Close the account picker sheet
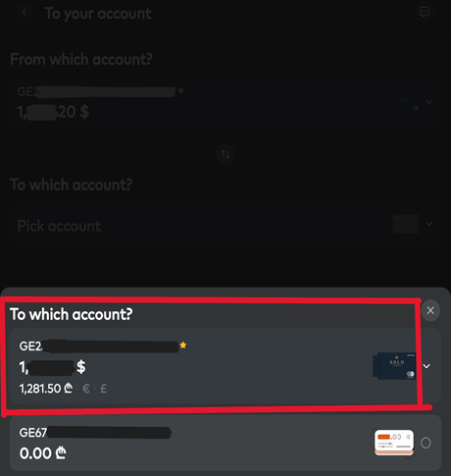The image size is (451, 476). (x=430, y=310)
